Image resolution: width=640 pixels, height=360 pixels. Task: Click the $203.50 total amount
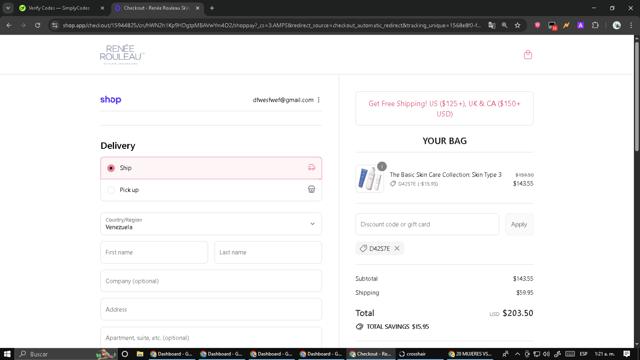coord(518,313)
